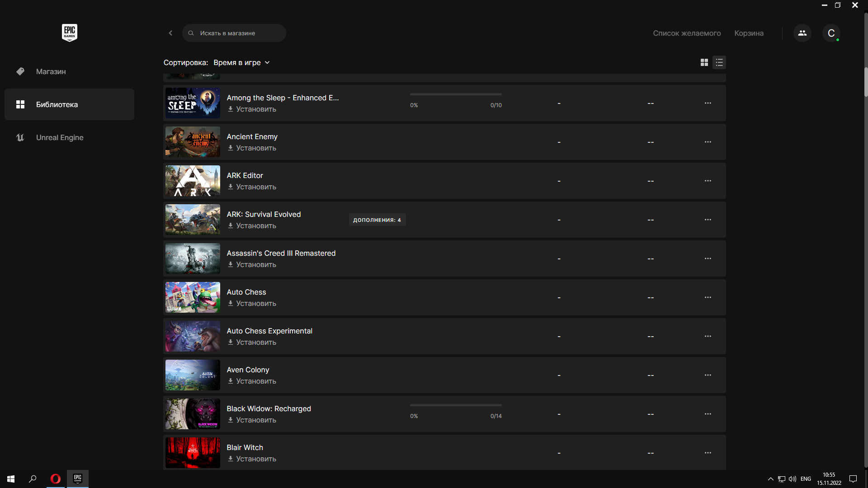Open ARK Editor game thumbnail
This screenshot has width=868, height=488.
pyautogui.click(x=193, y=181)
